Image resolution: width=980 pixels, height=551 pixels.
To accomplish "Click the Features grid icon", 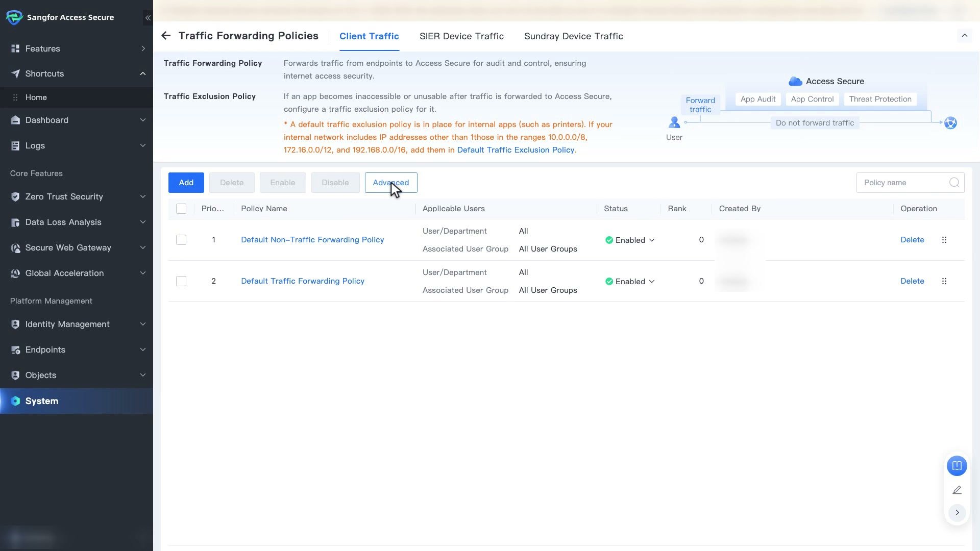I will pos(15,48).
